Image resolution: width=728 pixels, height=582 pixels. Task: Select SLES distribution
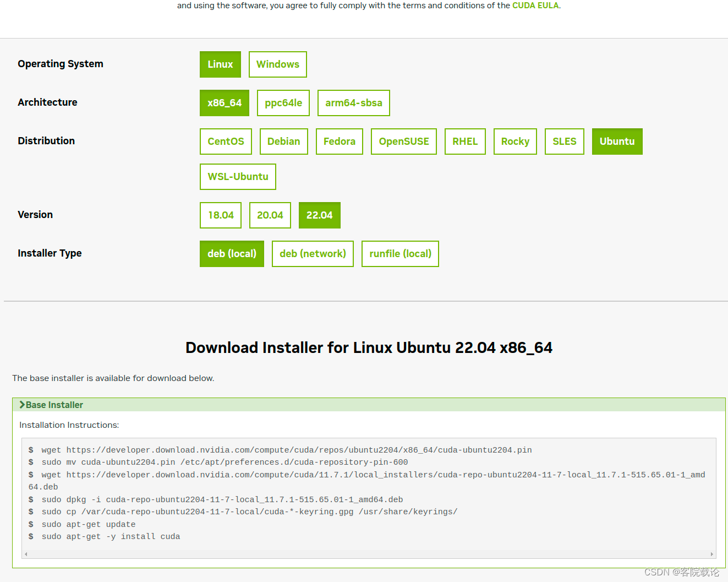pos(565,142)
